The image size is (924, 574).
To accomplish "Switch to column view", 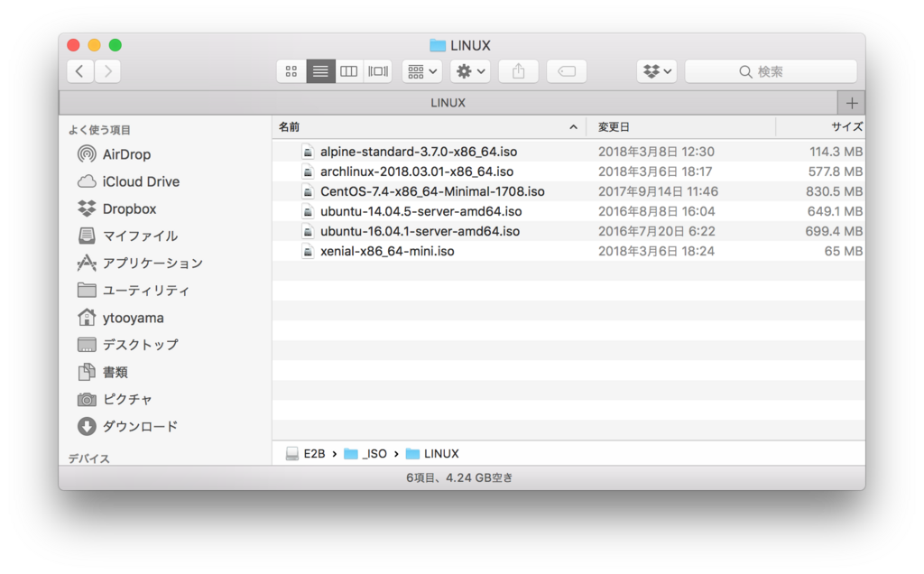I will tap(349, 71).
